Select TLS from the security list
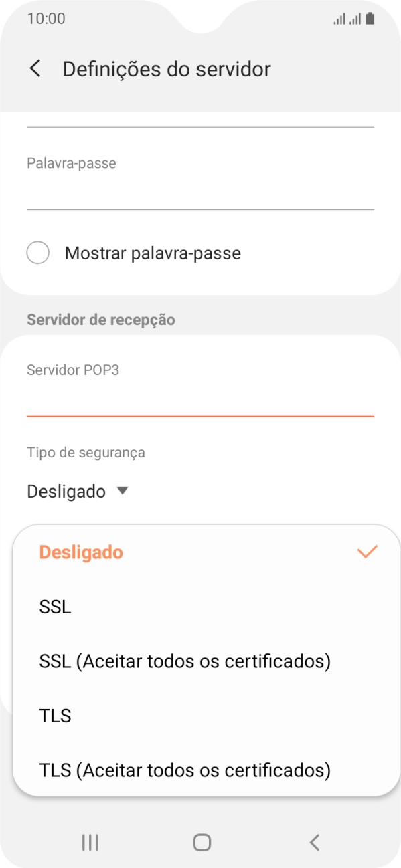 (56, 715)
